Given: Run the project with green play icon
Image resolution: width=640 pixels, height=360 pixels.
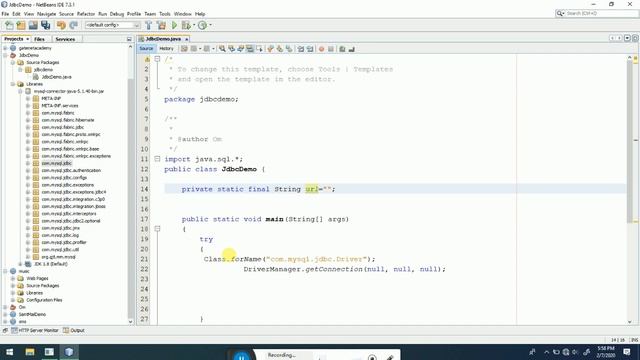Looking at the screenshot, I should (x=174, y=25).
